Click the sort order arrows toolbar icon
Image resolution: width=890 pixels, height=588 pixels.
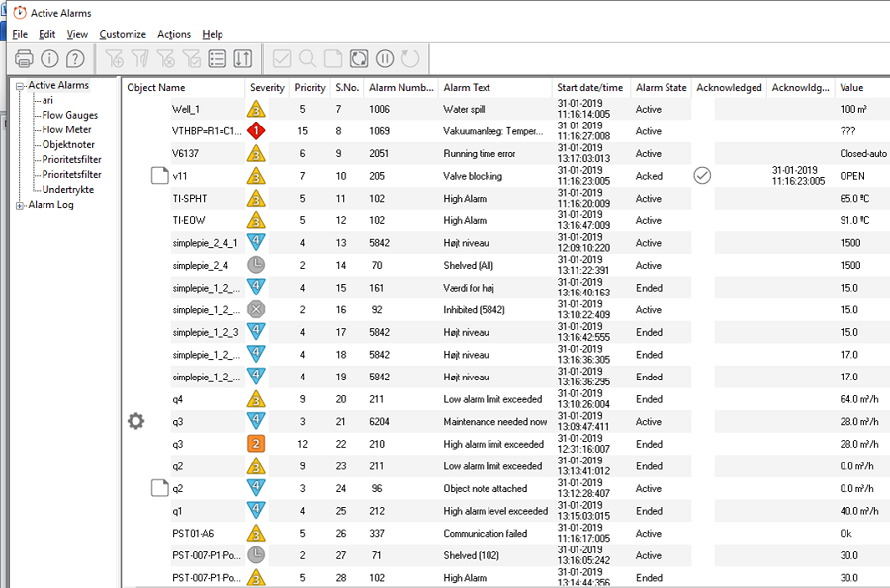point(243,58)
